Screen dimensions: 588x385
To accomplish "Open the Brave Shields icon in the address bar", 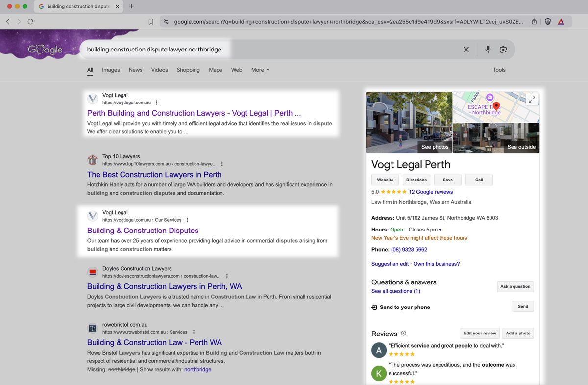I will point(548,21).
